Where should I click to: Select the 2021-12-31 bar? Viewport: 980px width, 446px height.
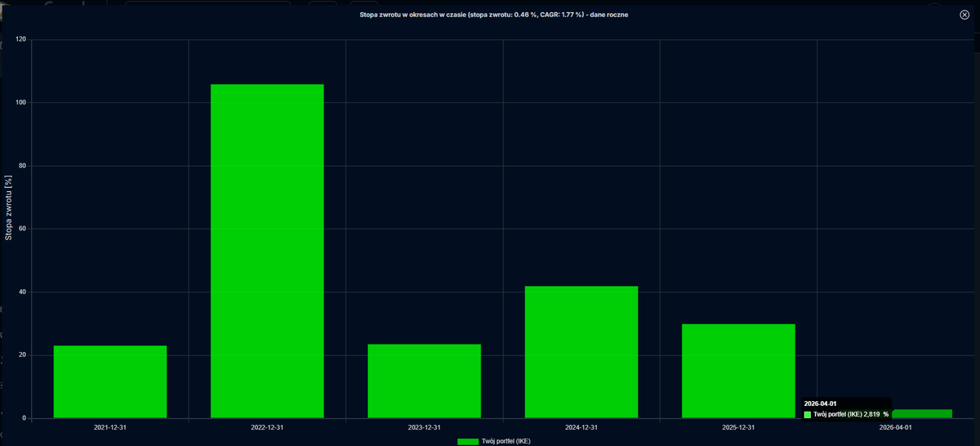pos(110,382)
